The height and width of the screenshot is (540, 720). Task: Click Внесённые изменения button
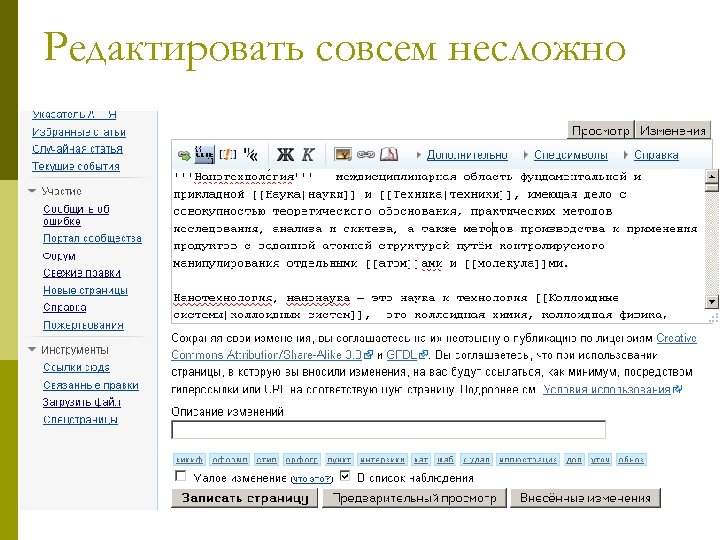(585, 498)
